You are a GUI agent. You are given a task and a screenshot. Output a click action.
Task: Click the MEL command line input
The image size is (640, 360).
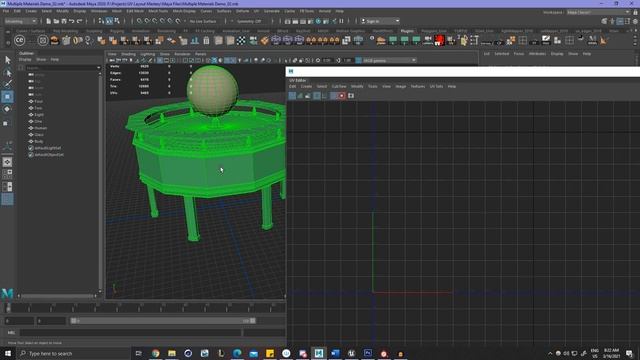tap(131, 333)
